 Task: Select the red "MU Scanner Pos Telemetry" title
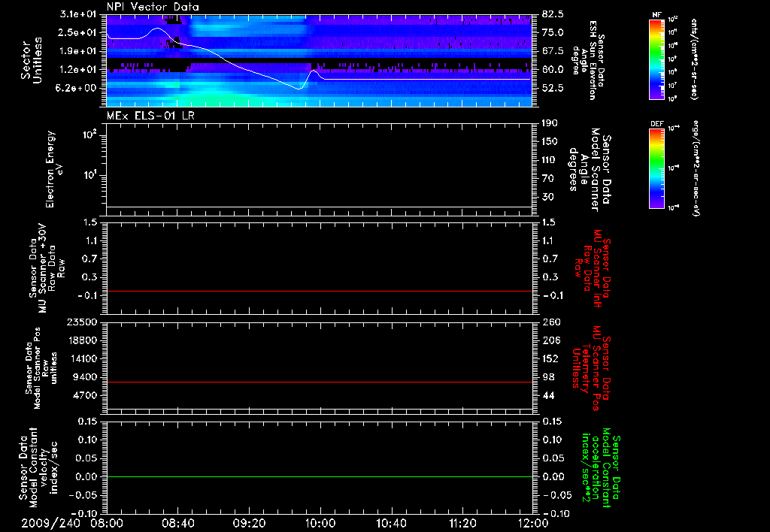[591, 368]
